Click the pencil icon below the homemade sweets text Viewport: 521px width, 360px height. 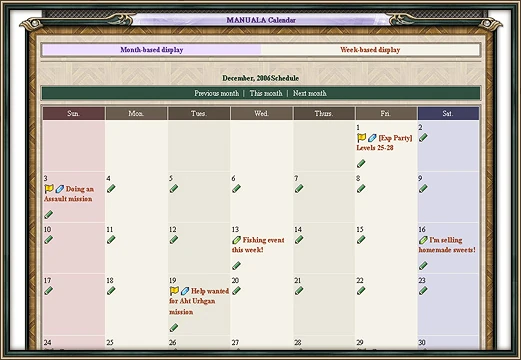[x=423, y=266]
